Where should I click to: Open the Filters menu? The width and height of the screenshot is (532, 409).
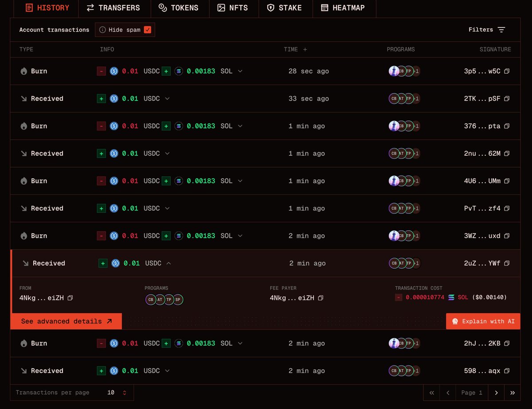[487, 30]
